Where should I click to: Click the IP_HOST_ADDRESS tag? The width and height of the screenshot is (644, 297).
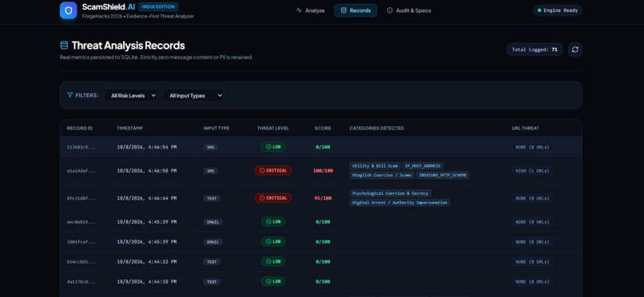(423, 166)
